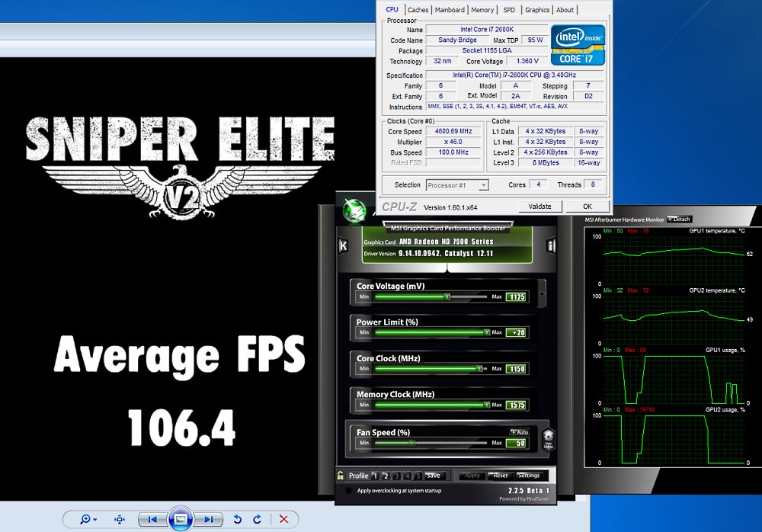Open the zoom magnifier in Photo Viewer

88,519
